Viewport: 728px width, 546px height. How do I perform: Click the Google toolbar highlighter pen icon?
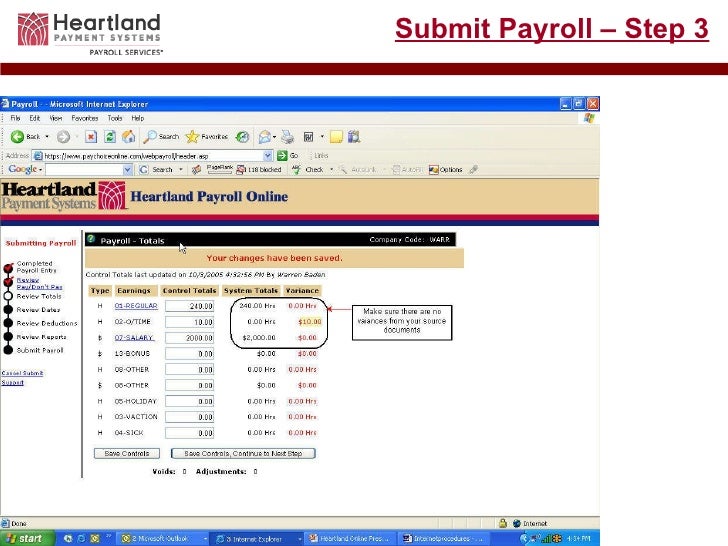click(473, 169)
